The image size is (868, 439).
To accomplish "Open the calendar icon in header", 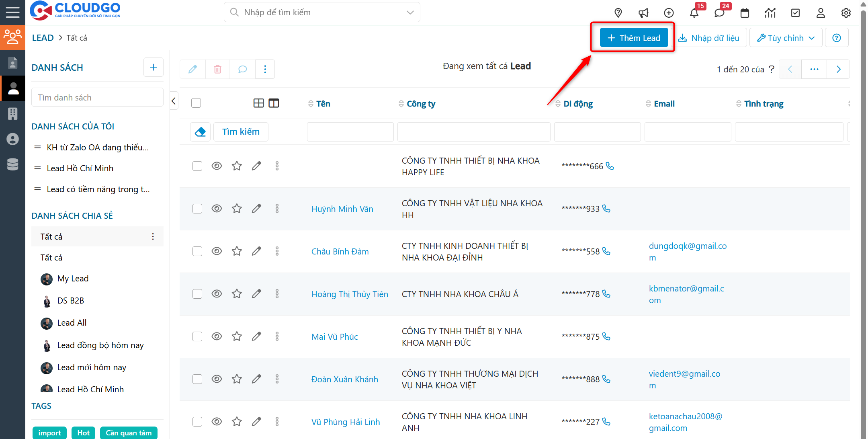I will pos(745,13).
